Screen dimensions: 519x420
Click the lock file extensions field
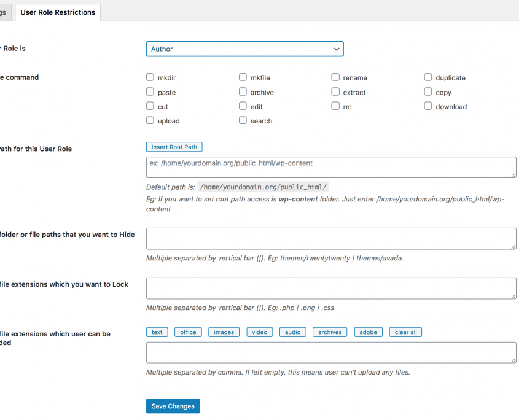pyautogui.click(x=331, y=289)
